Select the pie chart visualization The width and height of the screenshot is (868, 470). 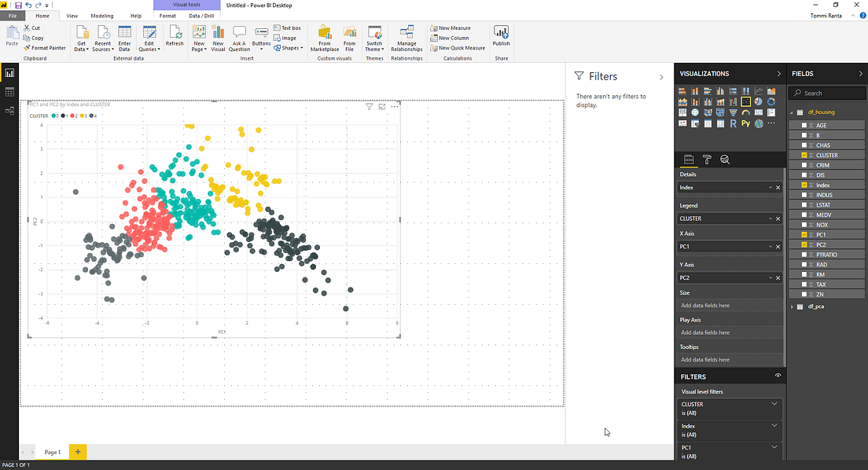(x=757, y=101)
